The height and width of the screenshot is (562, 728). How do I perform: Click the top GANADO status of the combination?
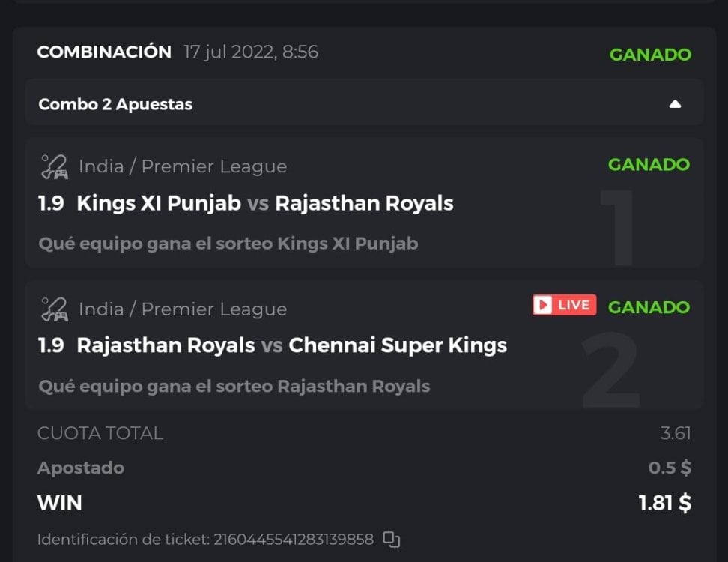coord(650,55)
